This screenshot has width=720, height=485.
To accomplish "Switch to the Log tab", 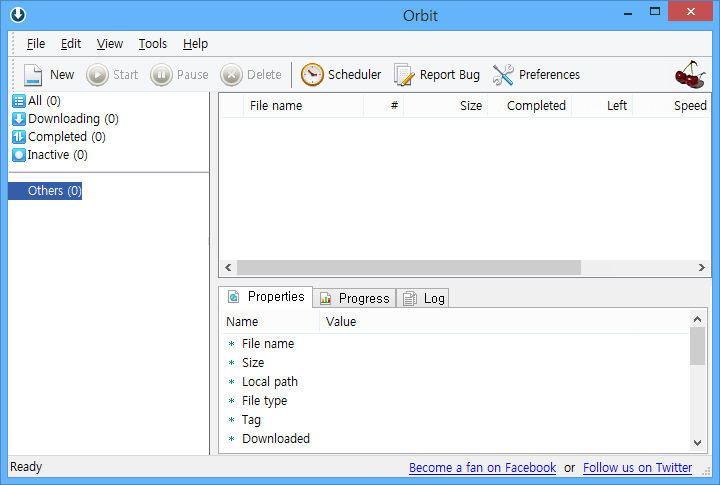I will pos(423,299).
